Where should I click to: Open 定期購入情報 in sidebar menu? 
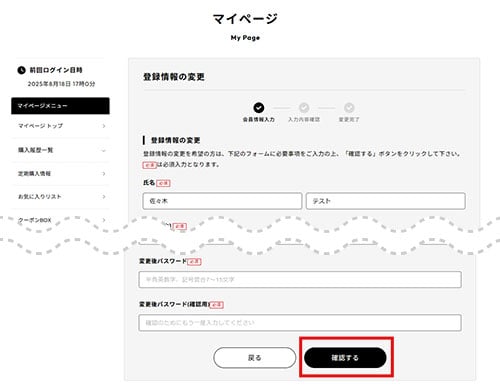pyautogui.click(x=60, y=174)
